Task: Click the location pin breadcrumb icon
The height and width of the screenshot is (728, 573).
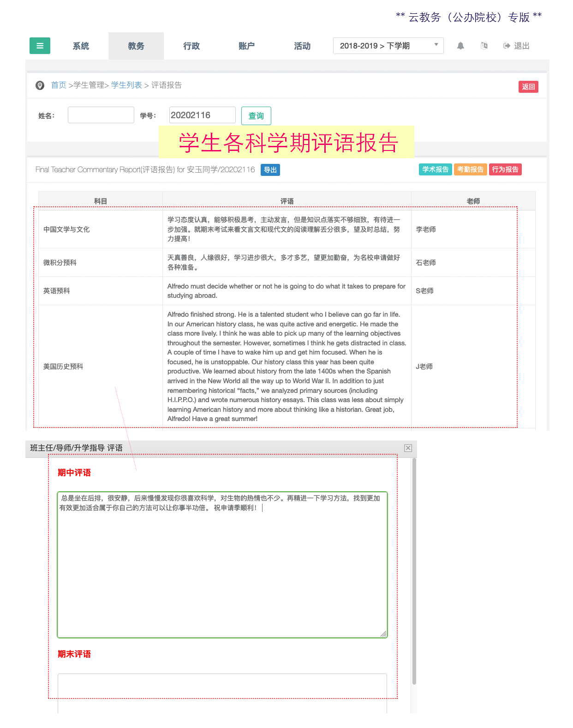Action: tap(40, 85)
